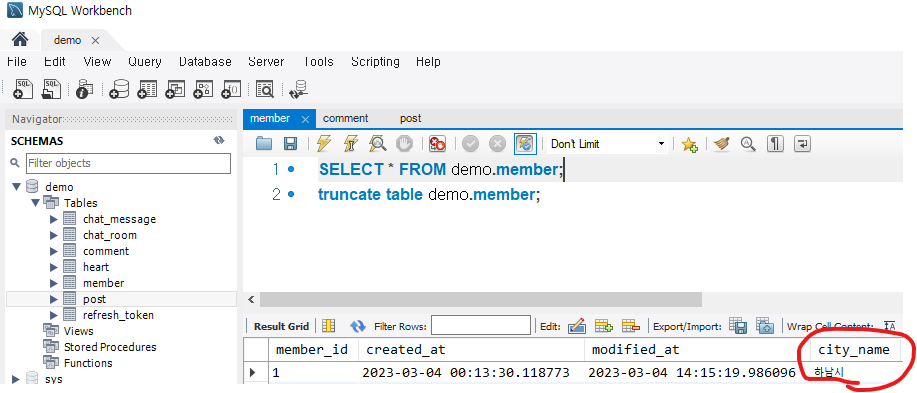Screen dimensions: 917x393
Task: Select the Views folder
Action: pyautogui.click(x=78, y=331)
